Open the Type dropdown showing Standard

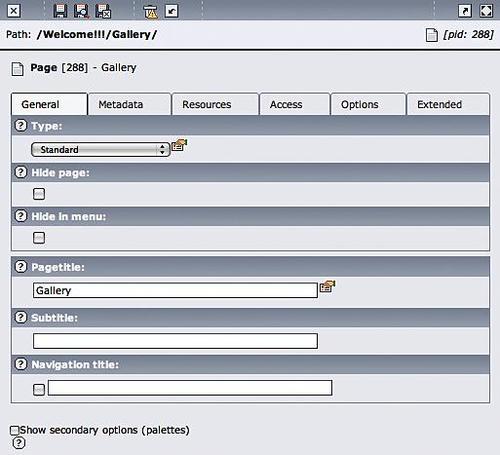pos(101,149)
